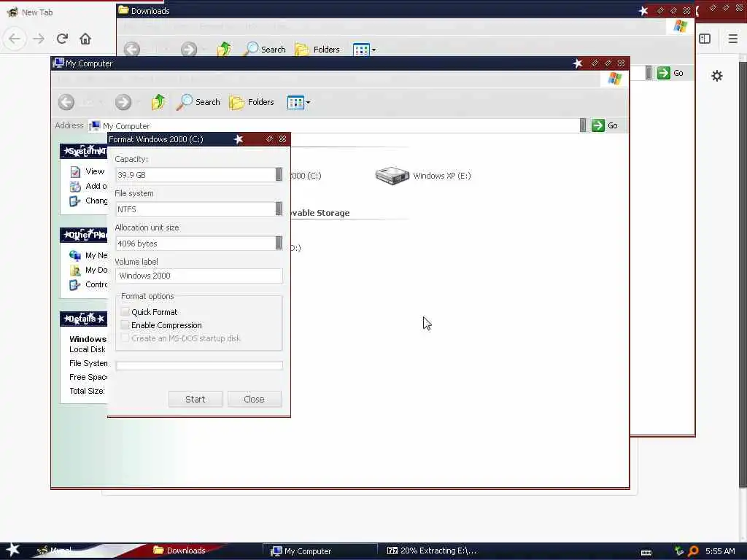Image resolution: width=747 pixels, height=560 pixels.
Task: Open Capacity dropdown in Format dialog
Action: [x=279, y=174]
